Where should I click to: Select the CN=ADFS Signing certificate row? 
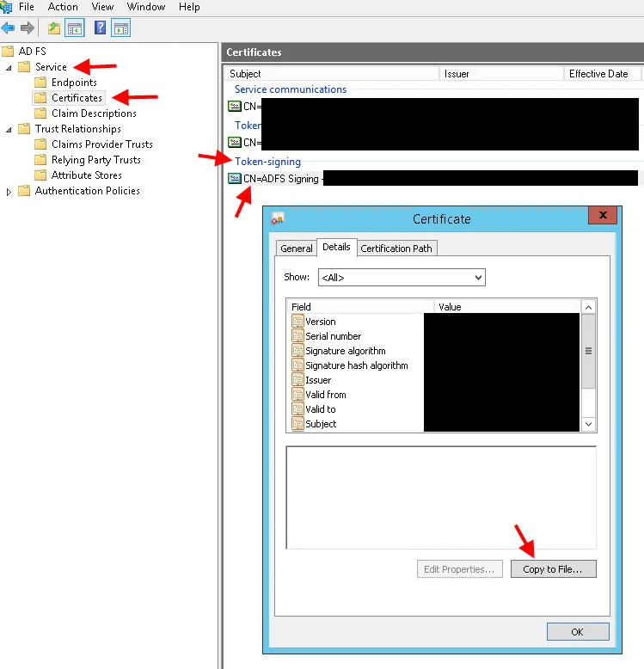432,178
